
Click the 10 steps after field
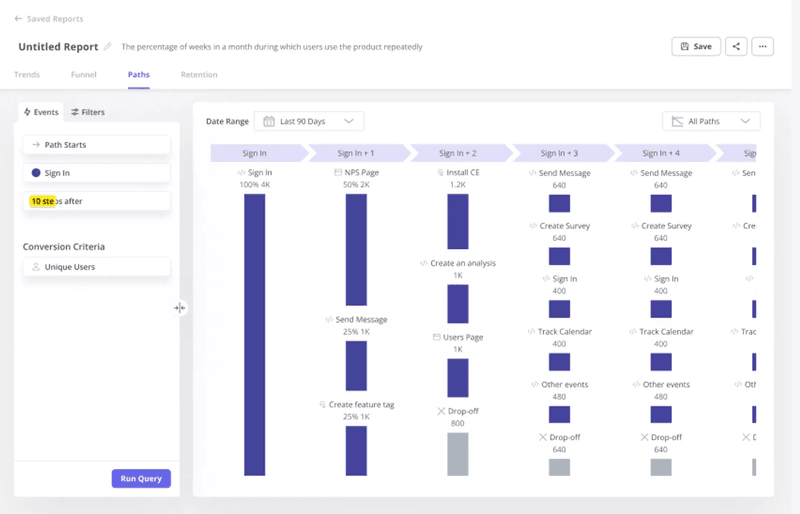coord(97,201)
